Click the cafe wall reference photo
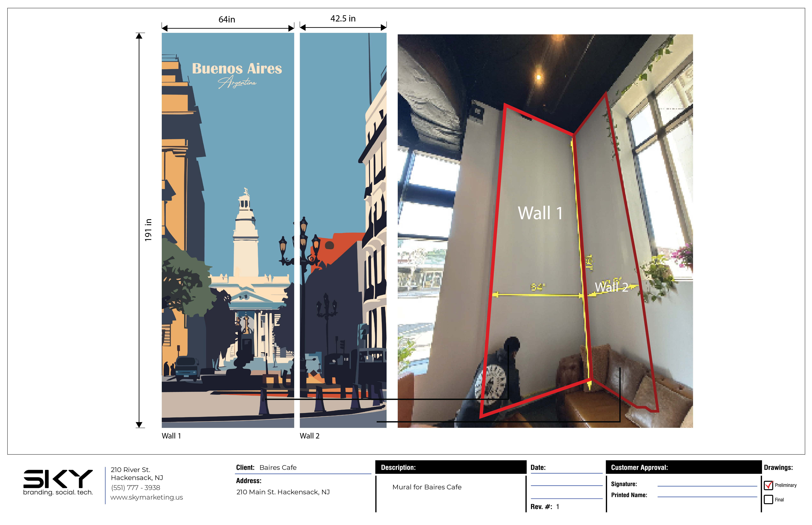The height and width of the screenshot is (525, 812). click(545, 231)
